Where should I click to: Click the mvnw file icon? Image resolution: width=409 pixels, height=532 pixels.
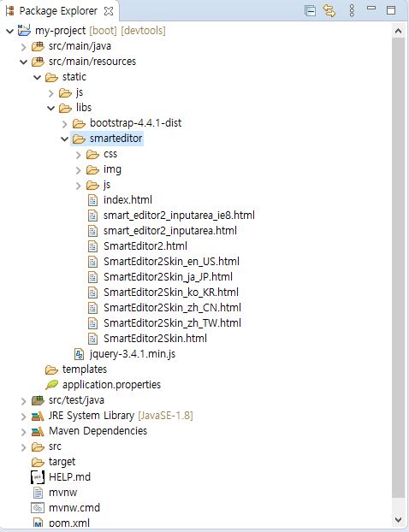click(x=38, y=493)
